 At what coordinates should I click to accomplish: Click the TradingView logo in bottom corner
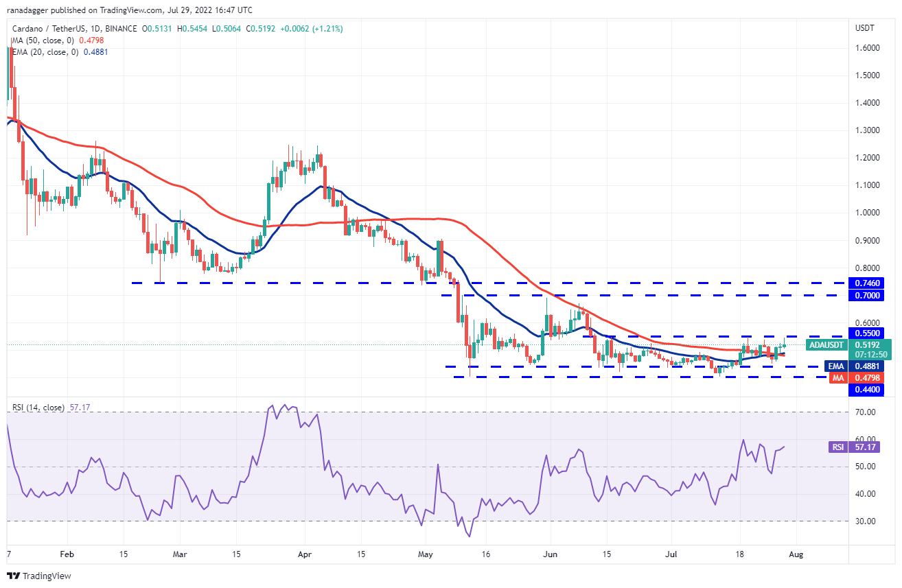pos(39,576)
